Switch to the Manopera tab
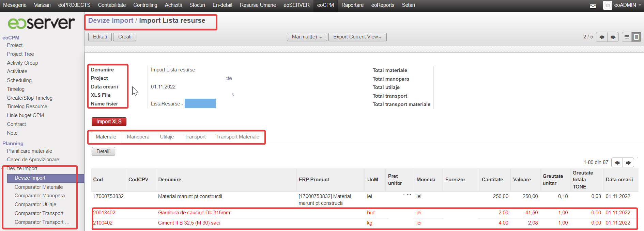This screenshot has height=231, width=644. click(x=138, y=137)
